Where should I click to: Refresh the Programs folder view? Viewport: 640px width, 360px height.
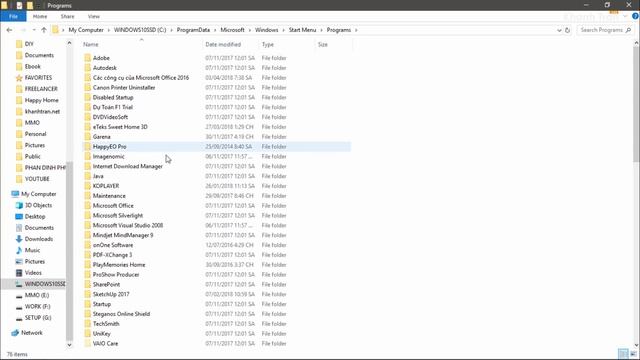[567, 30]
